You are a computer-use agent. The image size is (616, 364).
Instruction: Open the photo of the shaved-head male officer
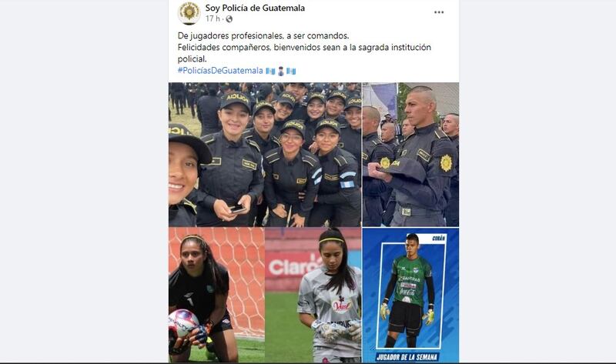(x=410, y=155)
